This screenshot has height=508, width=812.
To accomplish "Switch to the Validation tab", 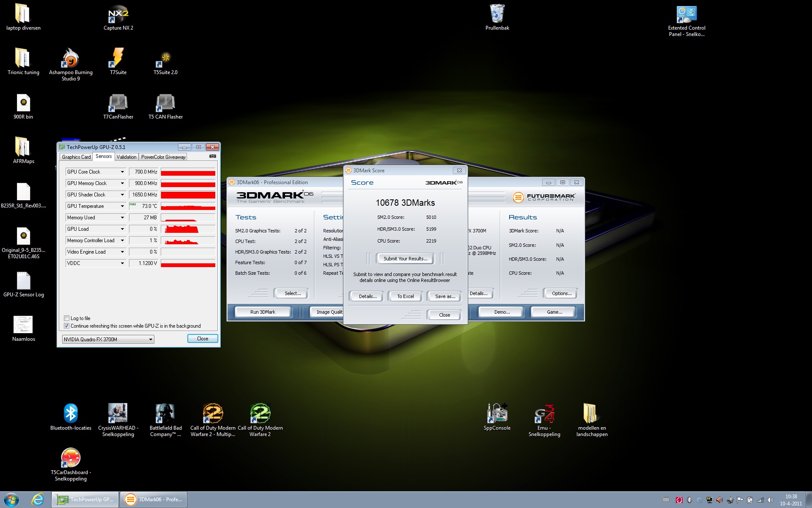I will tap(126, 157).
